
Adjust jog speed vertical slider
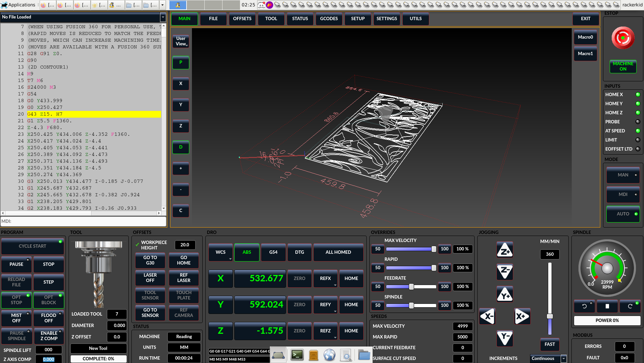point(550,299)
